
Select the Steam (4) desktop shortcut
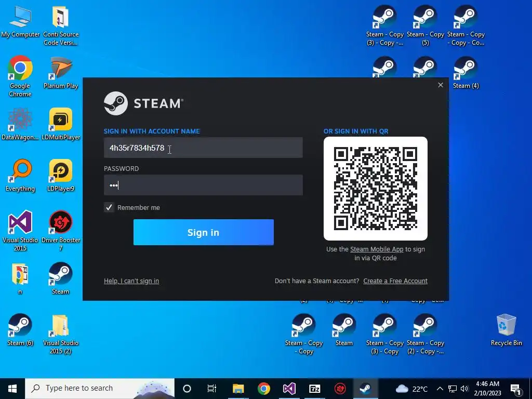pyautogui.click(x=466, y=73)
